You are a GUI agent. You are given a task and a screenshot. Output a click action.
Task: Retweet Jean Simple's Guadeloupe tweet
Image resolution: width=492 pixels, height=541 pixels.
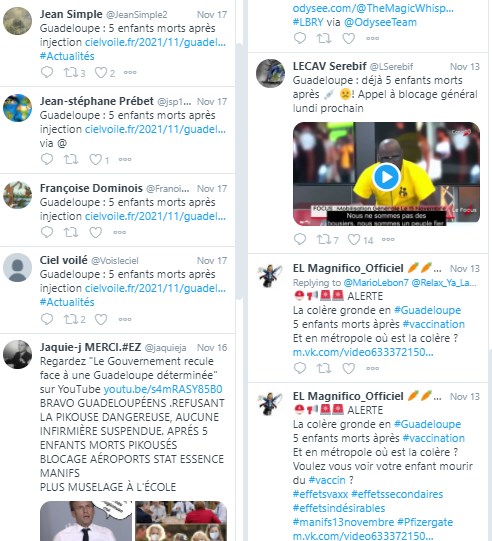click(x=71, y=72)
